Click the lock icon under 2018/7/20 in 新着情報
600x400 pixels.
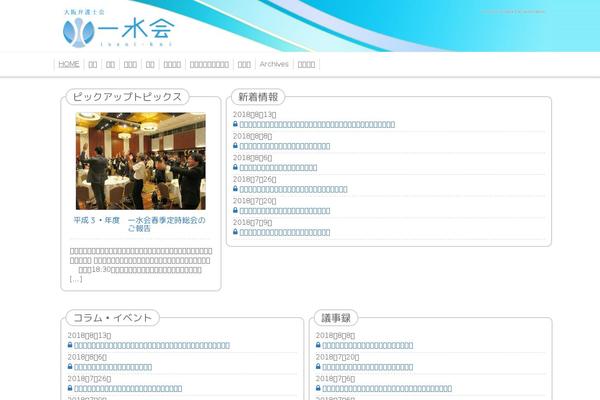(x=235, y=210)
